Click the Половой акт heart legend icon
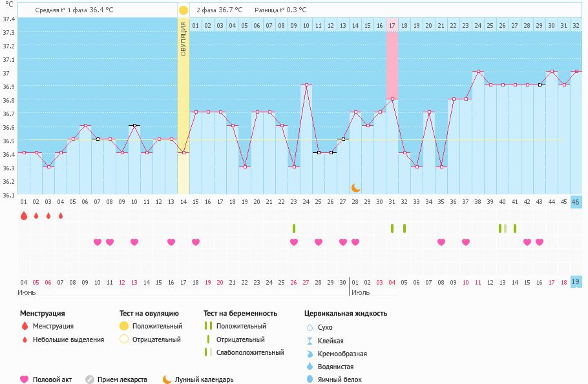The height and width of the screenshot is (384, 588). point(25,379)
